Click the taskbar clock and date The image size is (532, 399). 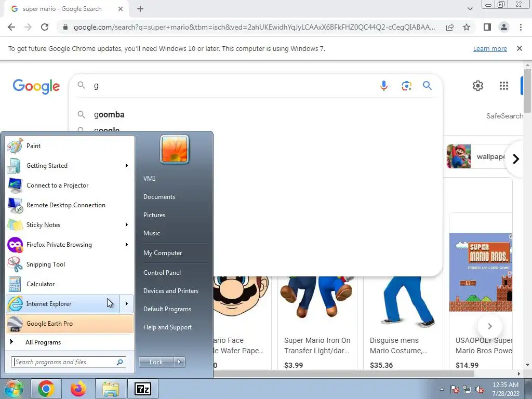506,389
